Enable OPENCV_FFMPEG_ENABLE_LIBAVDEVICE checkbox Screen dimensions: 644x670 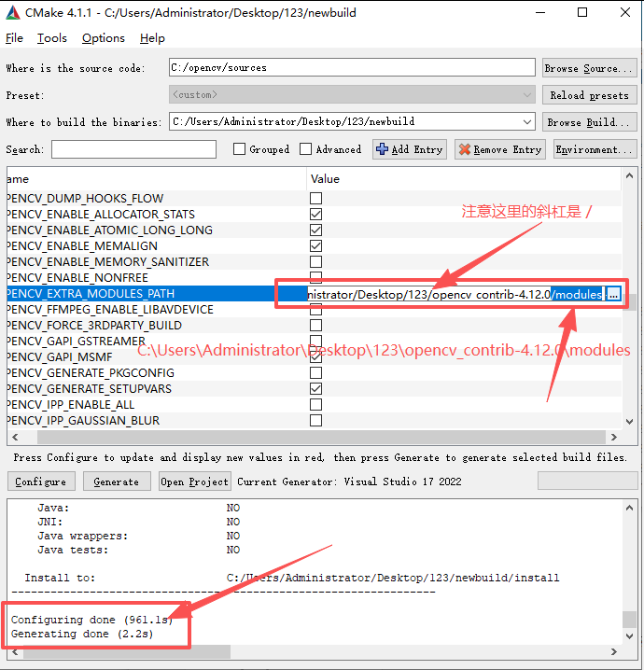pyautogui.click(x=315, y=310)
